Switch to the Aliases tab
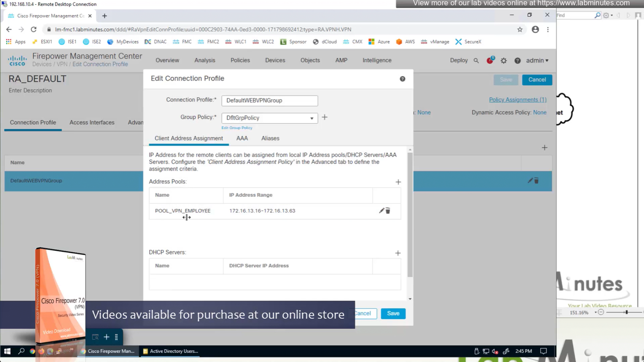 point(270,138)
